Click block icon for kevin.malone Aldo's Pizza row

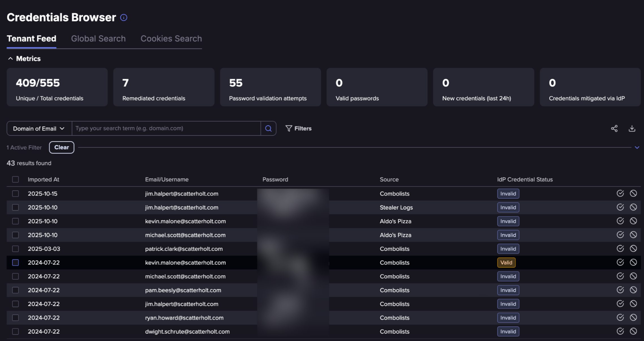(x=633, y=221)
